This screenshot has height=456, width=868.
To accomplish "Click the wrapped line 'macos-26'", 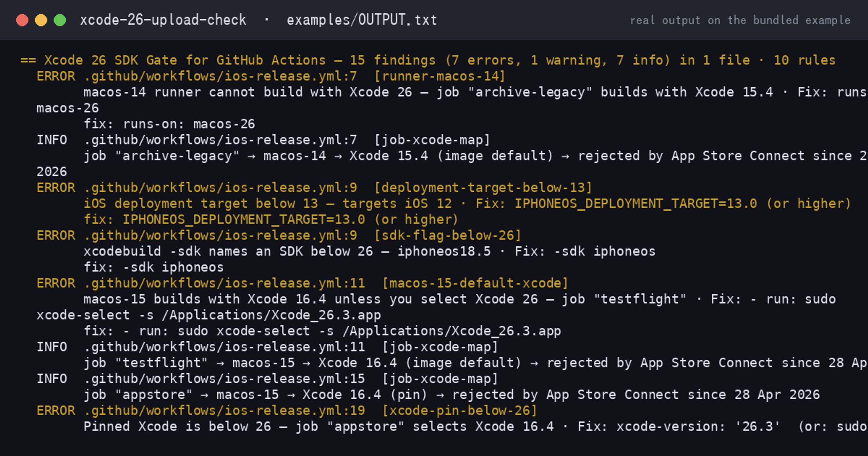I will [67, 108].
